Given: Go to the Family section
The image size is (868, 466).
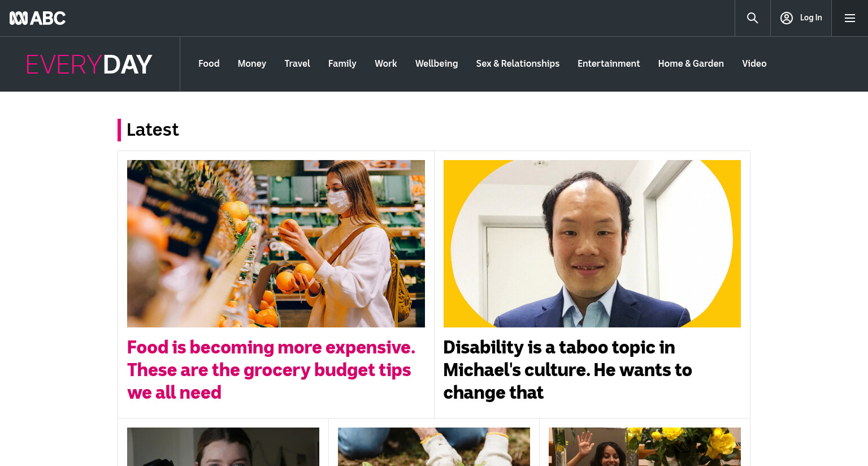Looking at the screenshot, I should [x=342, y=64].
